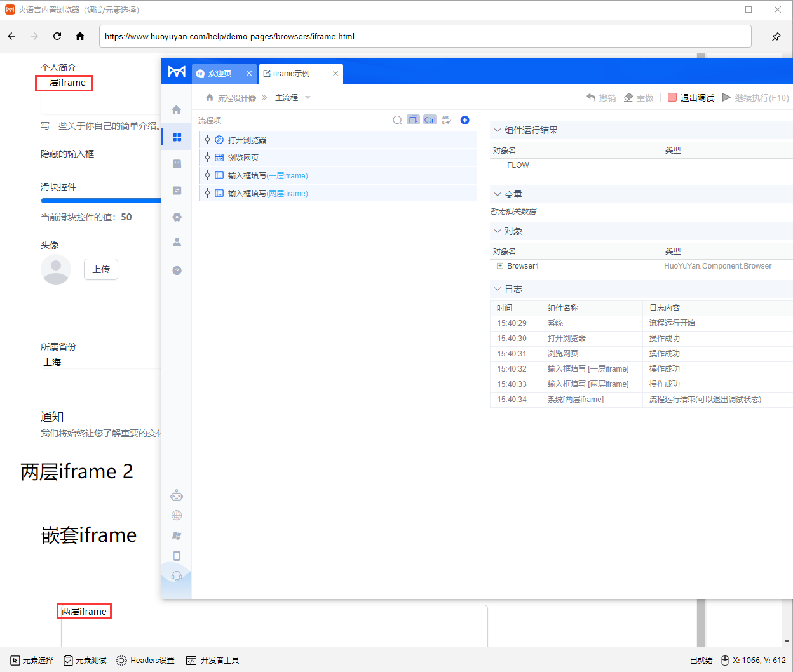Click the search icon in flow items
This screenshot has height=672, width=793.
(397, 120)
